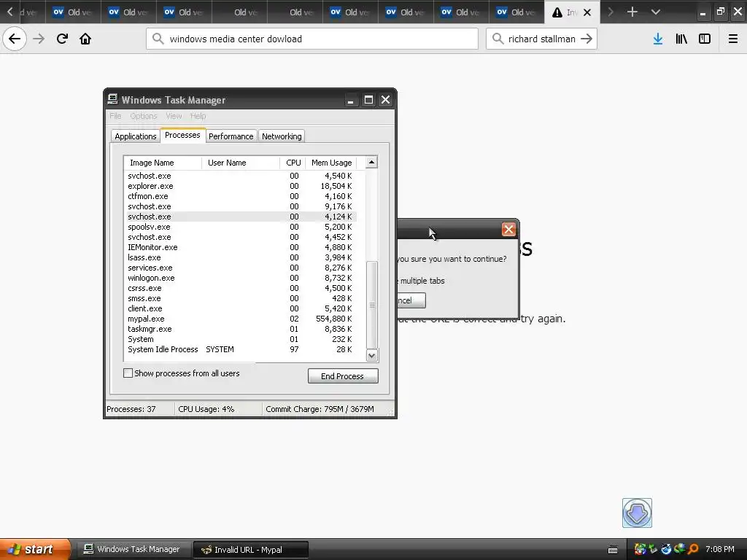
Task: Click the End Process button
Action: (x=343, y=376)
